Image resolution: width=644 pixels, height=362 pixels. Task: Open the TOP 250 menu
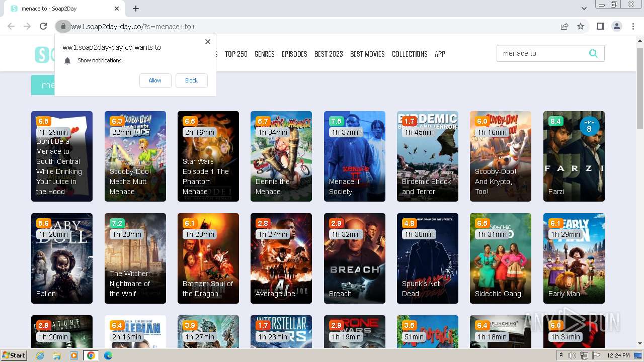(x=236, y=54)
